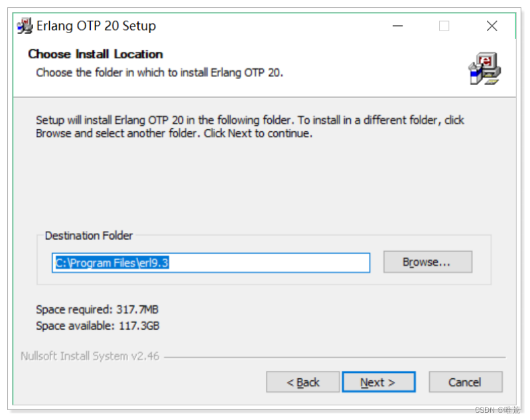
Task: Return to previous page with < Back
Action: (x=303, y=382)
